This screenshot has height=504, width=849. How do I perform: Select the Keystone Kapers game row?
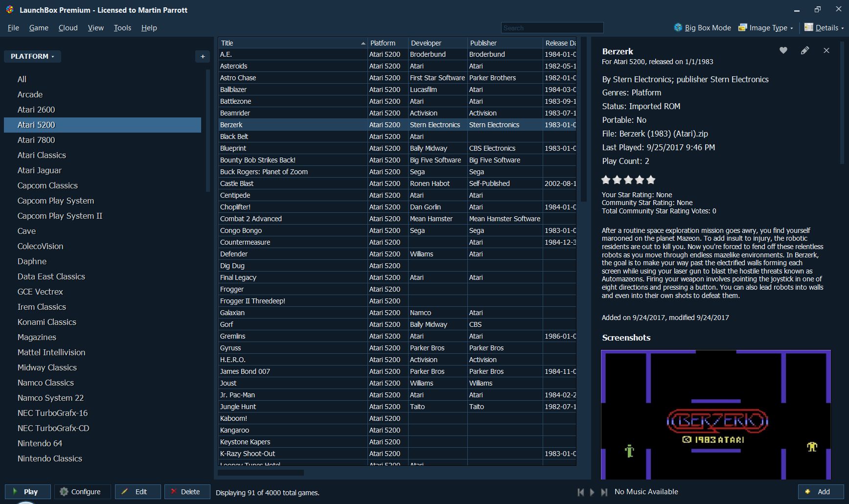397,442
